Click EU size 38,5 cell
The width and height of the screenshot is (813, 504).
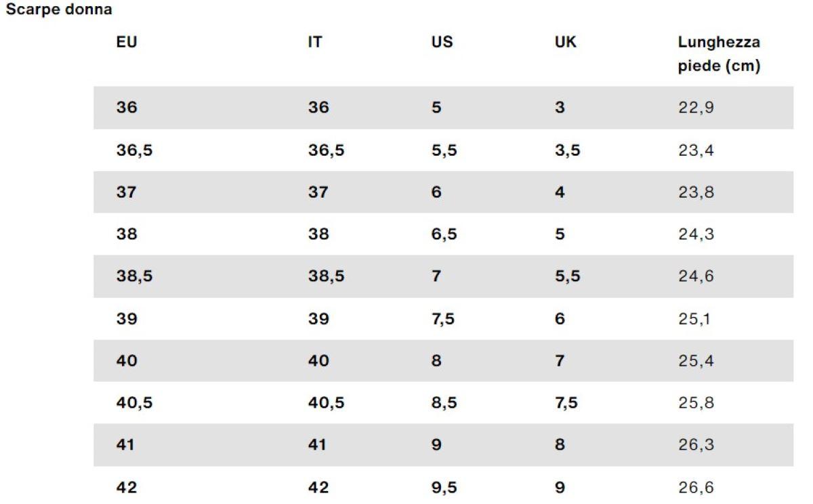133,276
